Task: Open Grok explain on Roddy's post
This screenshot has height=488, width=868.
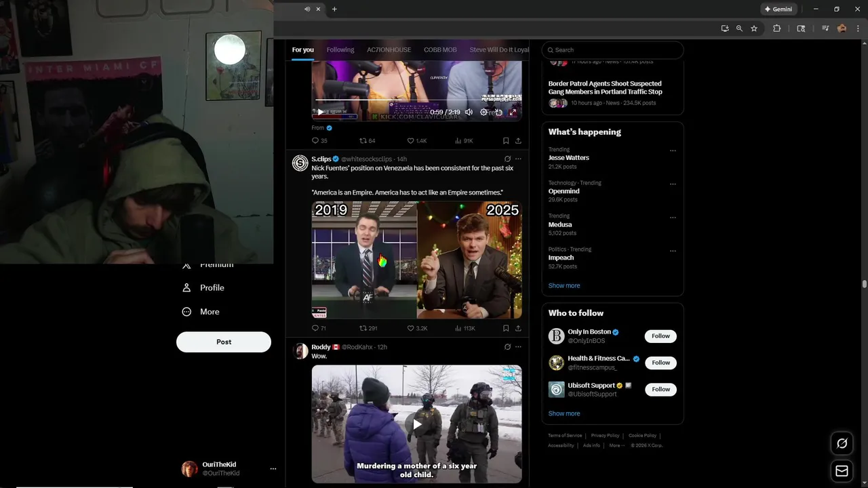Action: [x=507, y=347]
